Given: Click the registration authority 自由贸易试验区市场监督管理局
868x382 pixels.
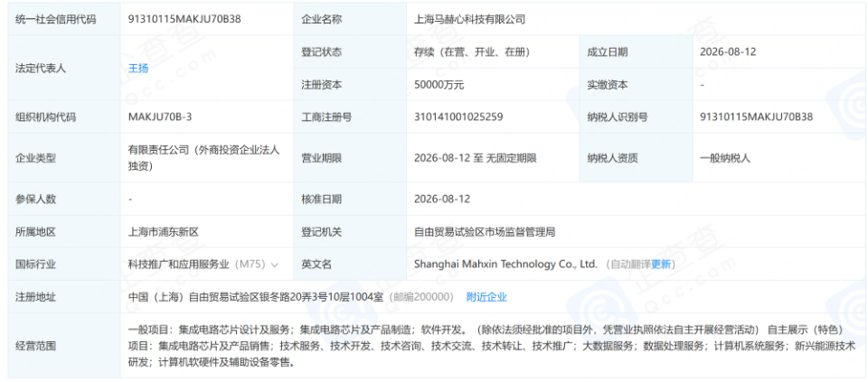Looking at the screenshot, I should [x=485, y=231].
